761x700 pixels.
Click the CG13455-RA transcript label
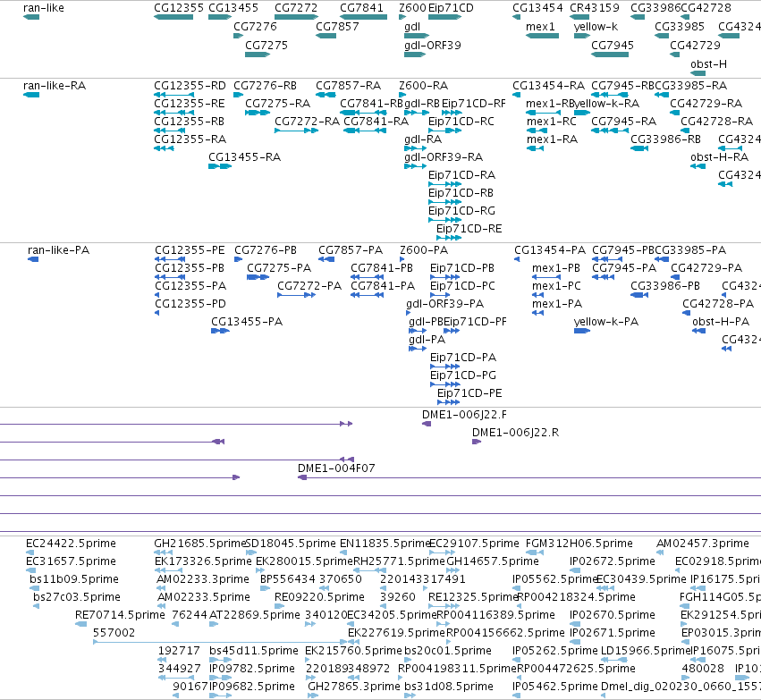click(x=245, y=157)
